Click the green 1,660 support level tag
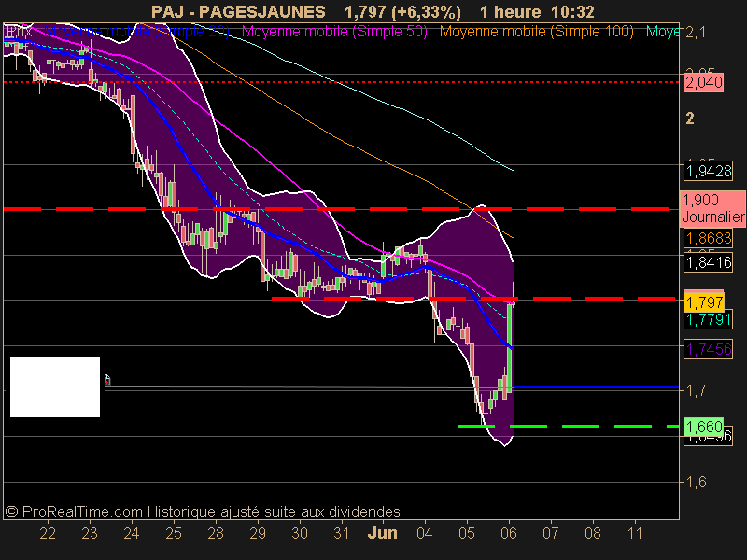The image size is (747, 560). coord(704,427)
